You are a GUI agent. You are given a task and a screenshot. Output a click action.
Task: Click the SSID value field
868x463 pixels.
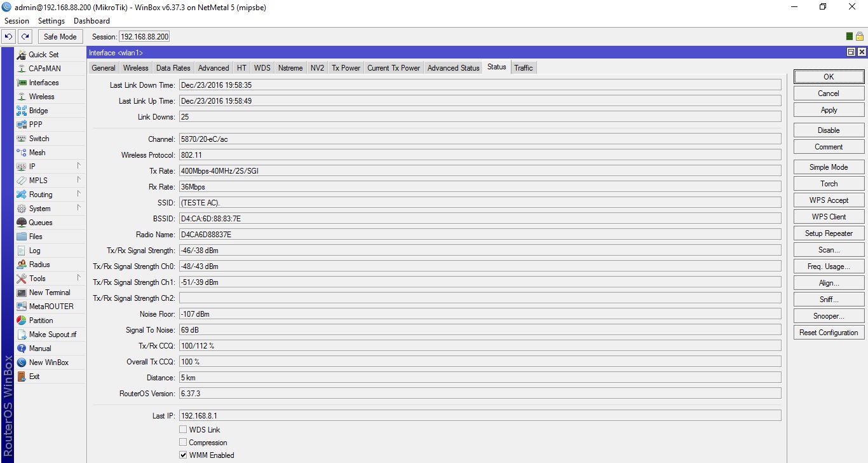480,203
